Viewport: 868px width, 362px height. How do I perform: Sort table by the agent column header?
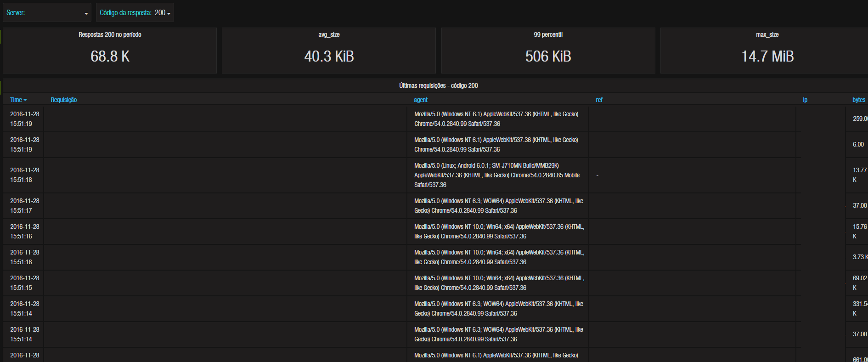[421, 100]
